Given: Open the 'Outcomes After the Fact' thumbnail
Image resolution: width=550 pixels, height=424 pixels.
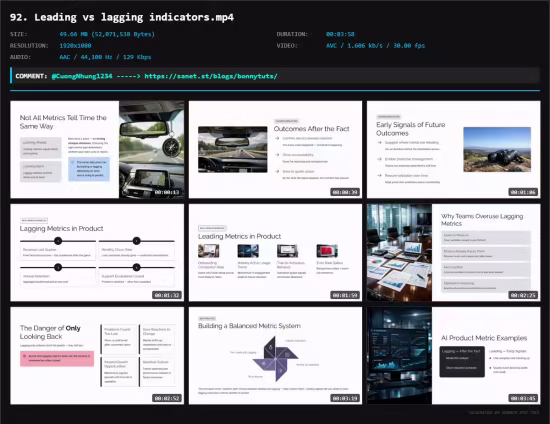Looking at the screenshot, I should [x=275, y=149].
